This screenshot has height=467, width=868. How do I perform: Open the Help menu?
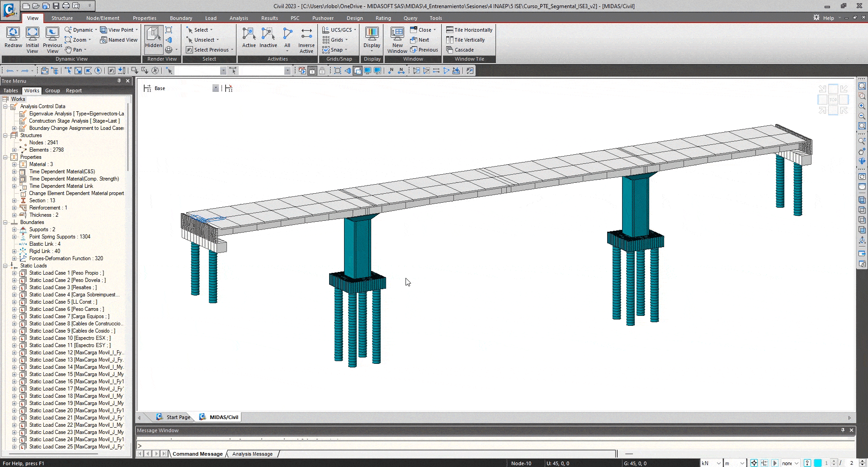(x=828, y=18)
